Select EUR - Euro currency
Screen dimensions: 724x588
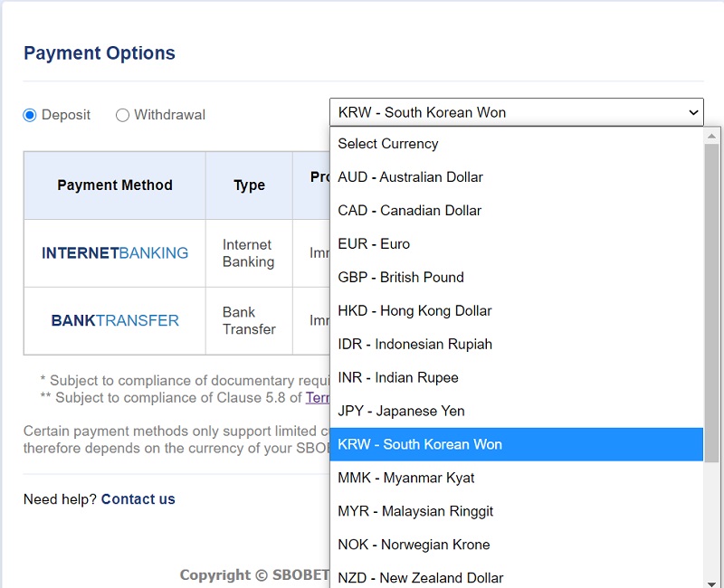pos(516,243)
